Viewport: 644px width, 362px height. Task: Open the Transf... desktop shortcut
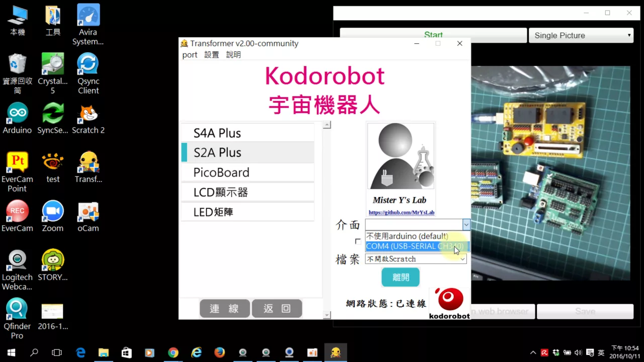tap(88, 168)
